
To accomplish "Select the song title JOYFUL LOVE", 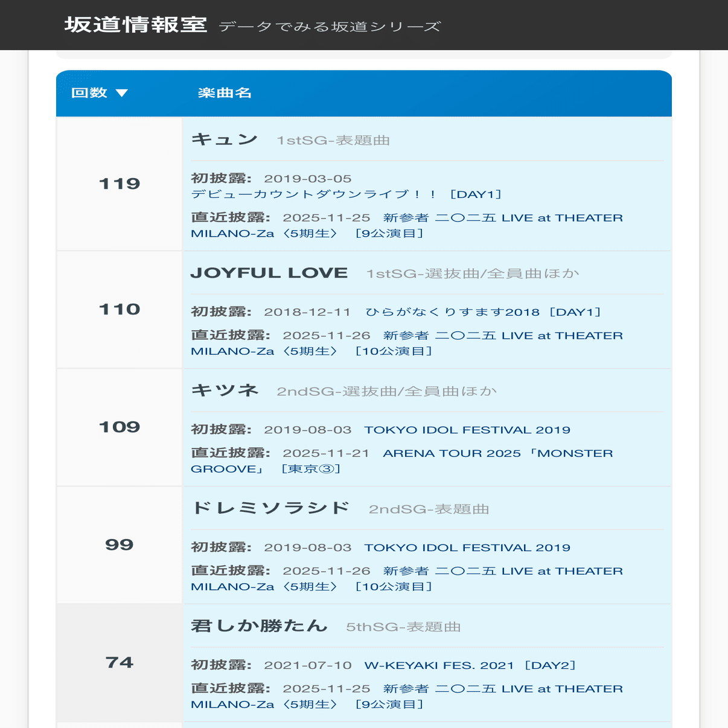I will pyautogui.click(x=269, y=272).
